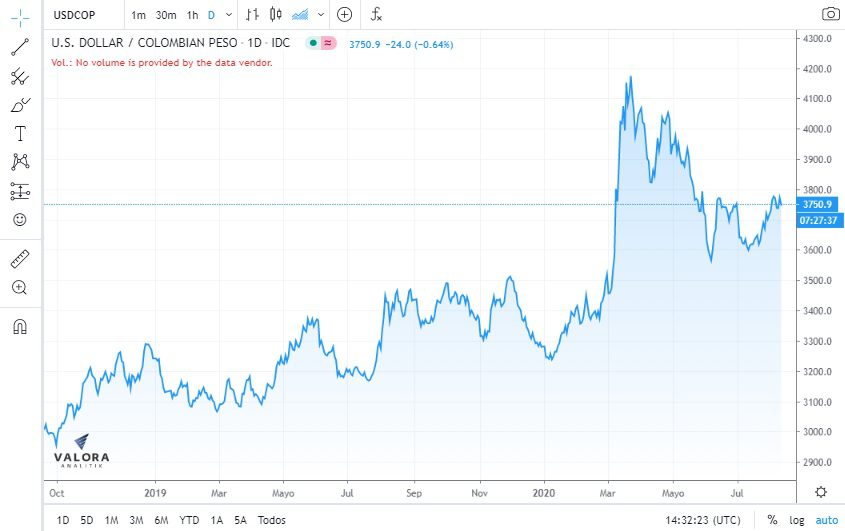Expand the chart style dropdown arrow
Viewport: 845px width, 531px height.
click(321, 15)
